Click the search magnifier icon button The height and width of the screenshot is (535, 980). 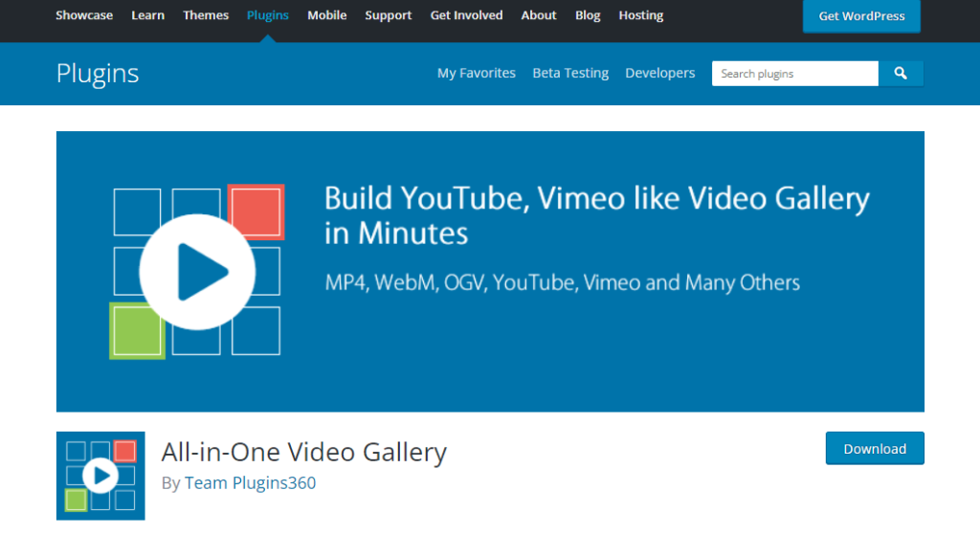(901, 74)
